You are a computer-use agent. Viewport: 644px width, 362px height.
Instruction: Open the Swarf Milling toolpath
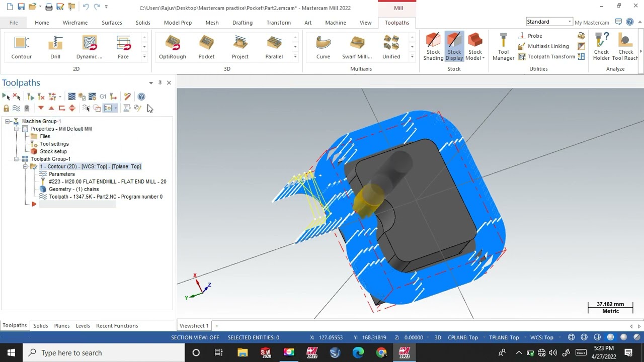[x=357, y=48]
